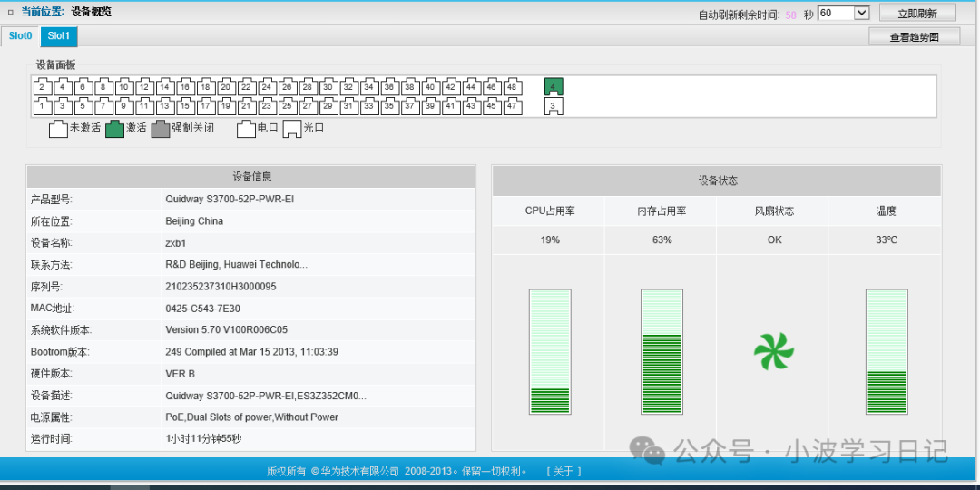980x490 pixels.
Task: Switch to the Slot0 tab
Action: 20,36
